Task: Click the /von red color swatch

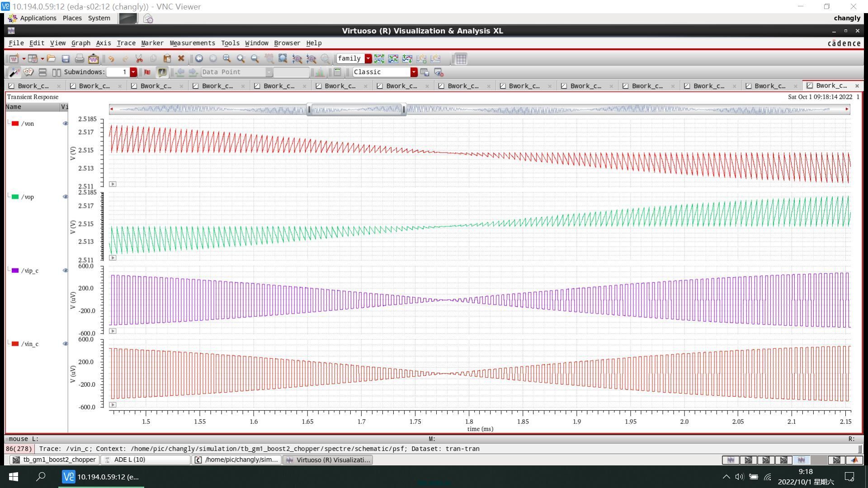Action: coord(15,123)
